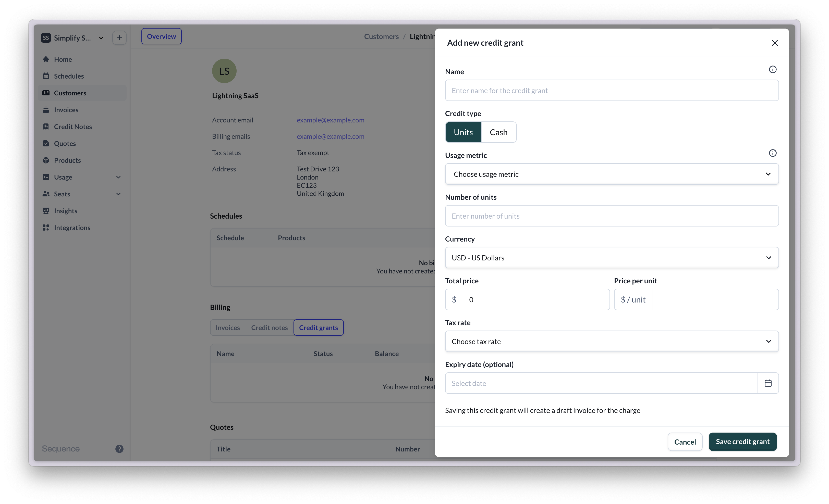Open the expiry date calendar picker

point(768,383)
